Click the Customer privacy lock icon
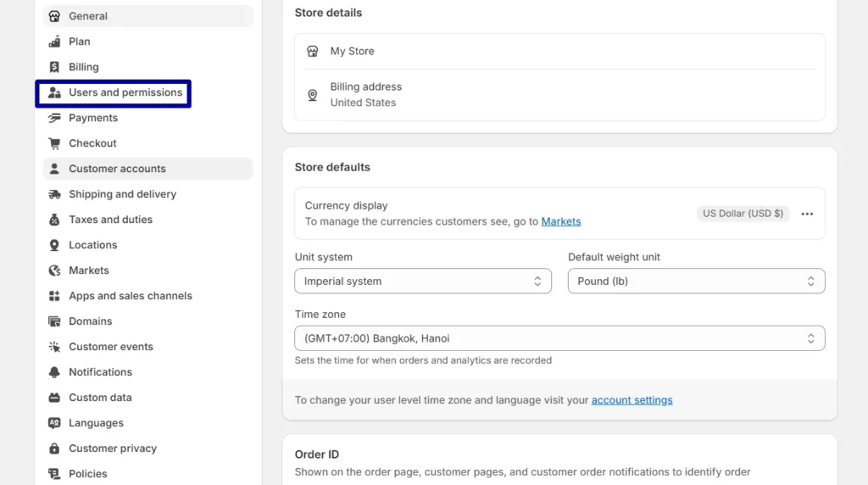This screenshot has height=485, width=868. [54, 449]
